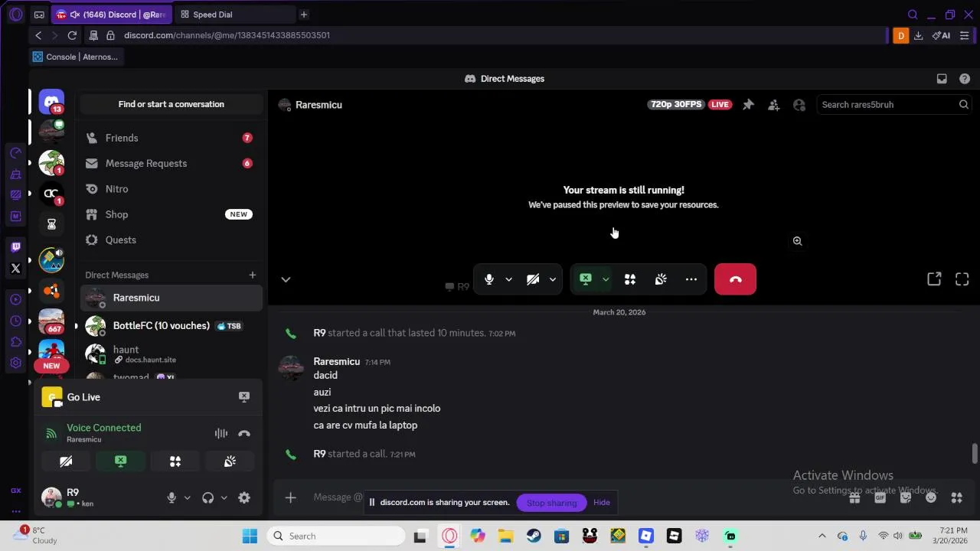Open emoji picker in message bar
The height and width of the screenshot is (551, 980).
point(931,498)
